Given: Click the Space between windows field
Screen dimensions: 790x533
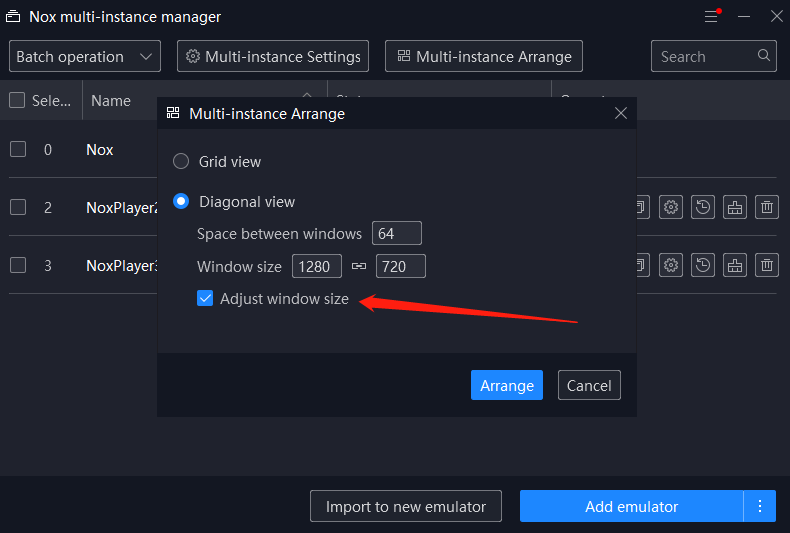Looking at the screenshot, I should (x=397, y=233).
